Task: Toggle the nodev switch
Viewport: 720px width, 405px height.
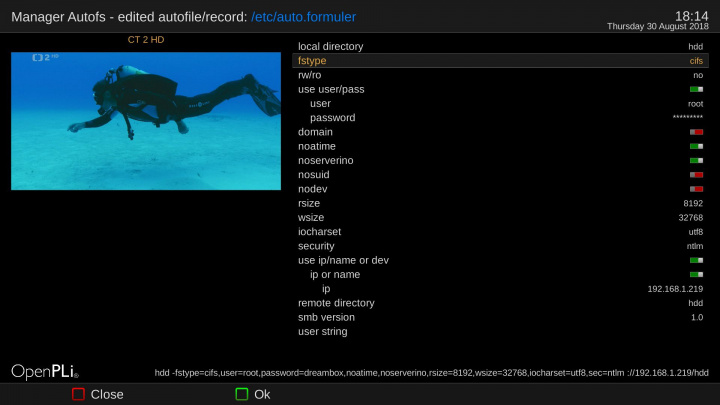Action: coord(696,188)
